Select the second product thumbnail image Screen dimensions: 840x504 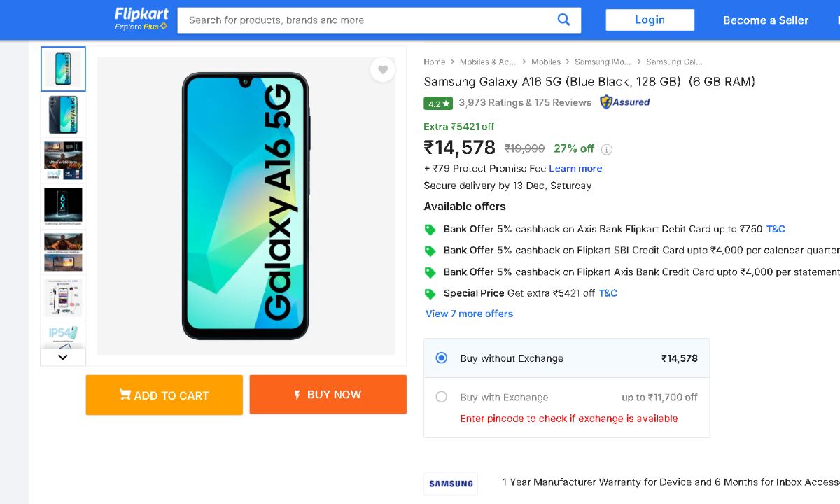[x=63, y=115]
